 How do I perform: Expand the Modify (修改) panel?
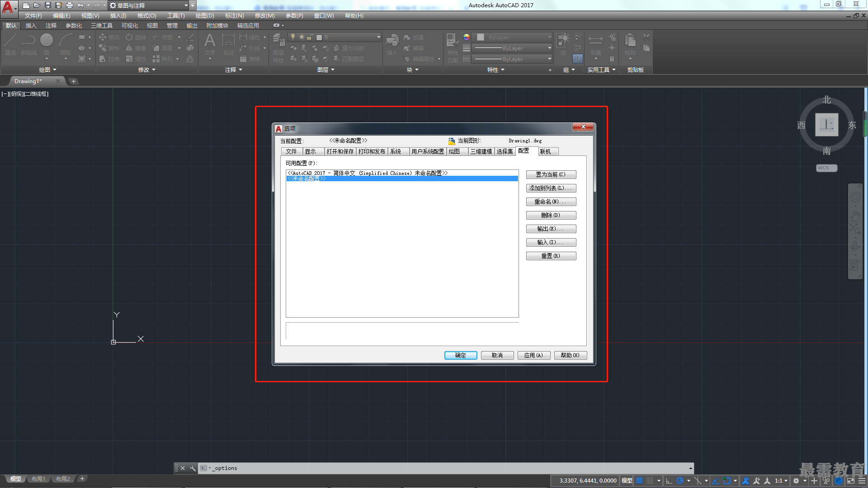pyautogui.click(x=146, y=70)
